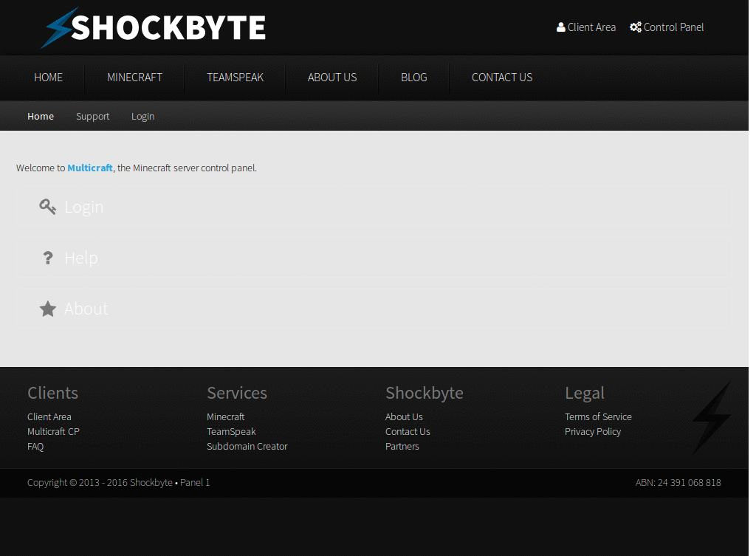
Task: Click the Client Area person icon
Action: click(x=561, y=27)
